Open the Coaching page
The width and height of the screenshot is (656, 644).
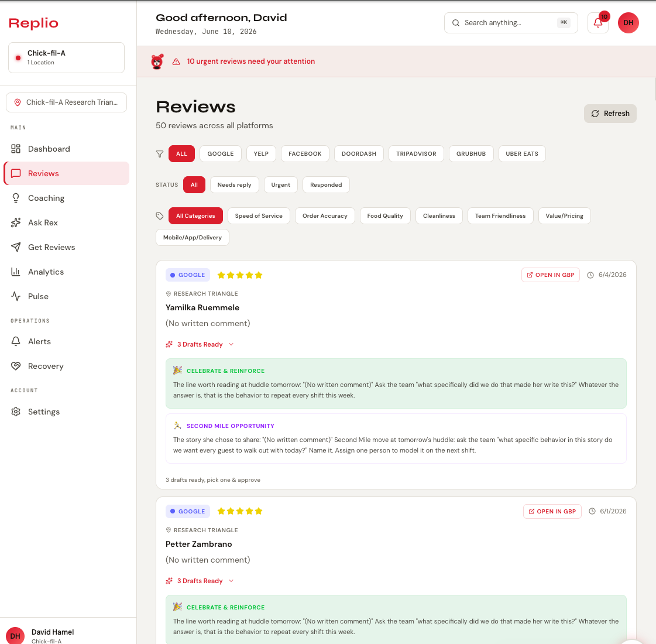point(66,198)
